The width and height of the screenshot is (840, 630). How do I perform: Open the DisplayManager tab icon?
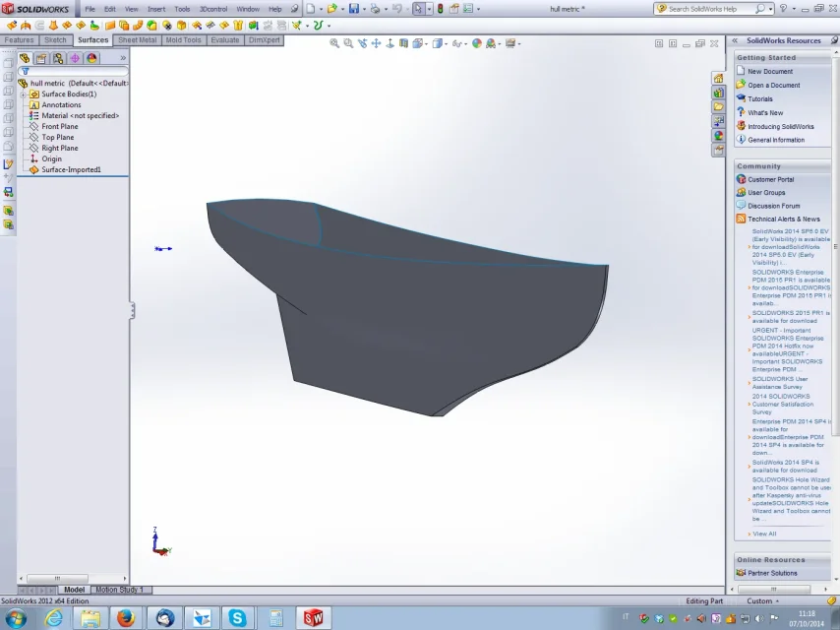click(91, 58)
